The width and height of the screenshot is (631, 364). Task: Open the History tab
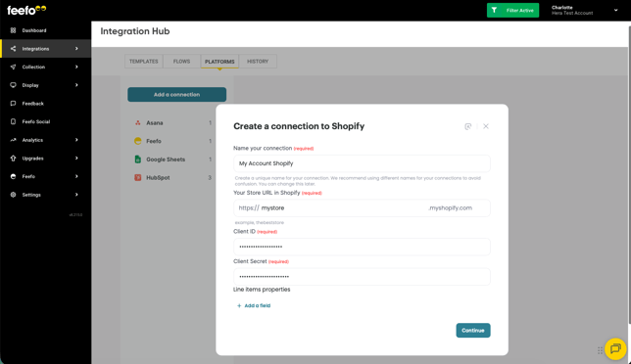[258, 62]
